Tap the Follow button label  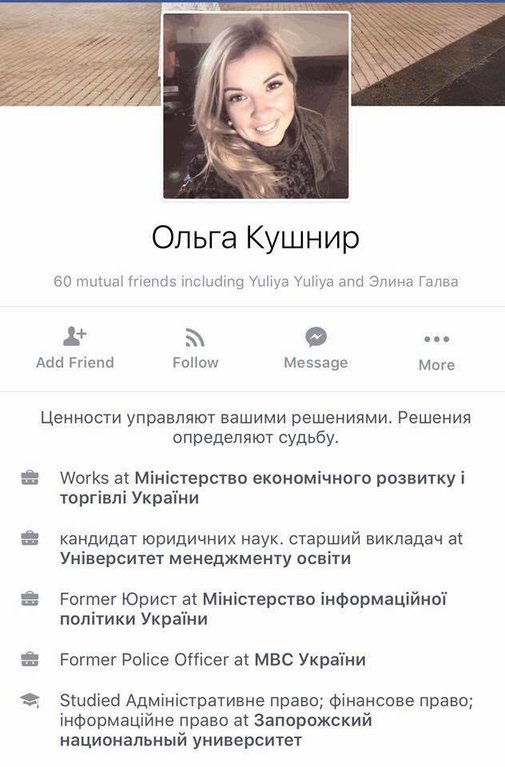[195, 362]
